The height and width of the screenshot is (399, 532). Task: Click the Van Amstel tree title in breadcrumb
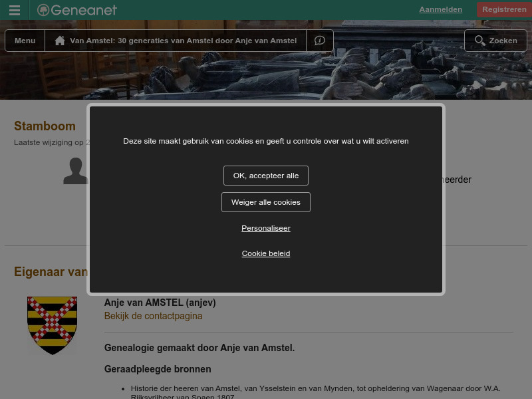pos(183,40)
